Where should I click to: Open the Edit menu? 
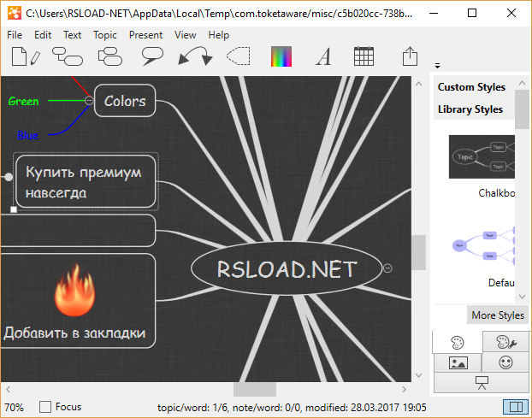click(x=43, y=35)
